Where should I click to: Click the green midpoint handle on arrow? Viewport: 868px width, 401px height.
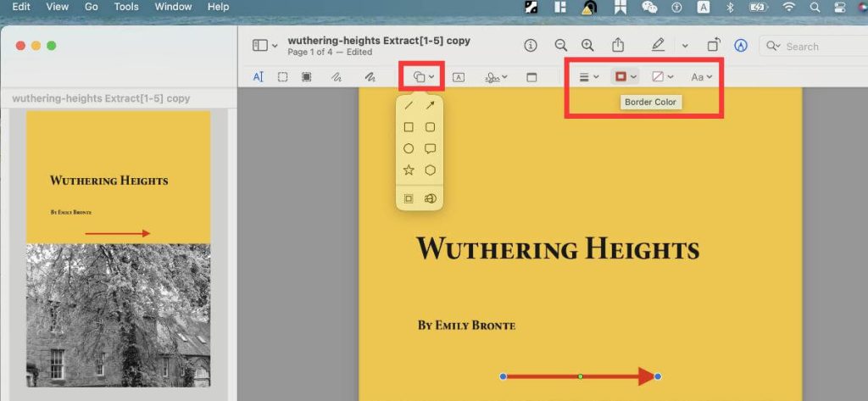(580, 376)
